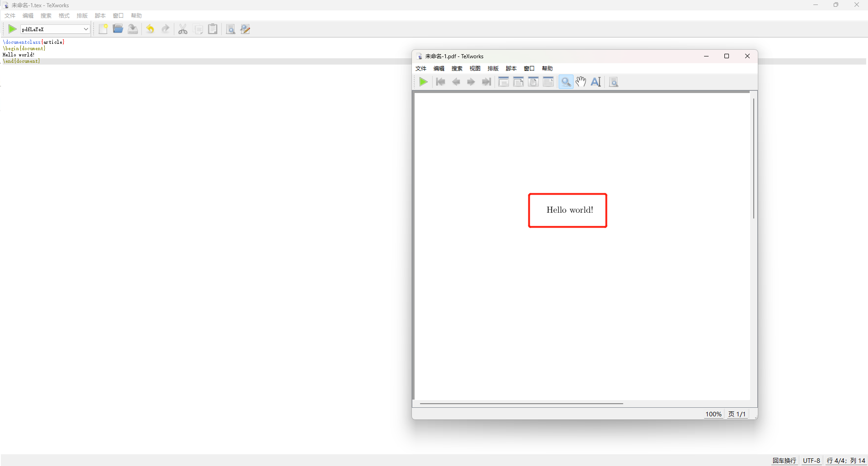Click green typeset button in editor toolbar
The height and width of the screenshot is (466, 868).
12,29
